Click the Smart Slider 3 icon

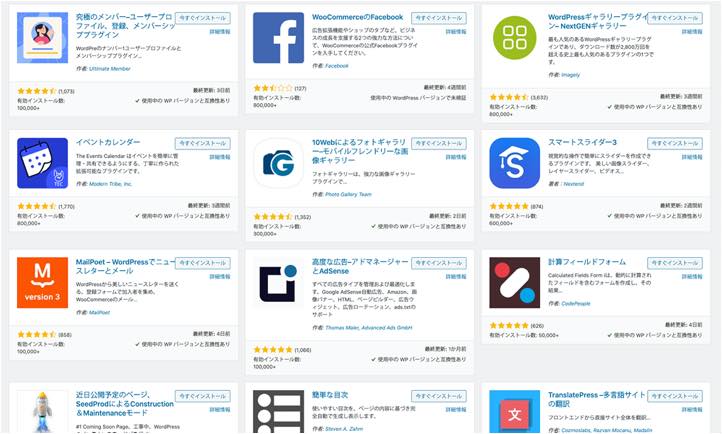(515, 163)
